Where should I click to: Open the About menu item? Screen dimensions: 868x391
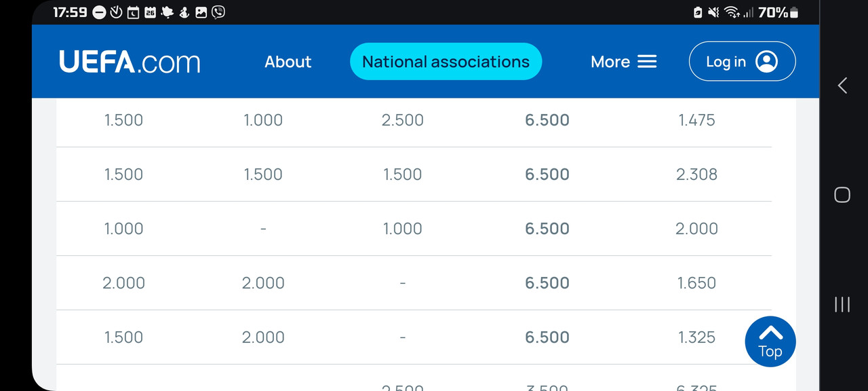288,62
